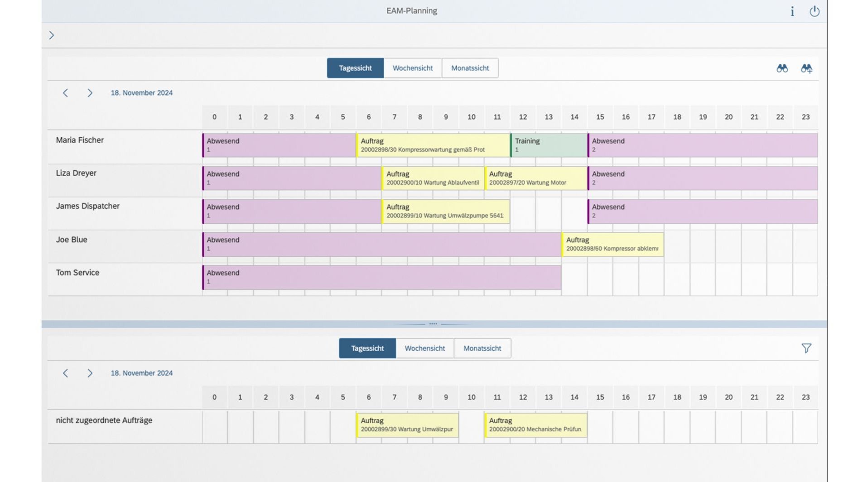
Task: Select unassigned order 20002900/20 Mechanische Prüfung
Action: [535, 425]
